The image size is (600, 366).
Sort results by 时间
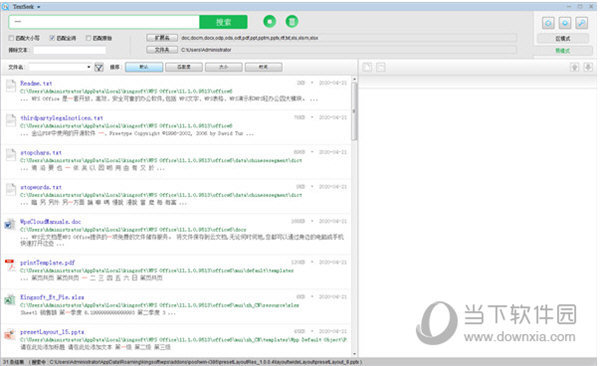tap(264, 67)
